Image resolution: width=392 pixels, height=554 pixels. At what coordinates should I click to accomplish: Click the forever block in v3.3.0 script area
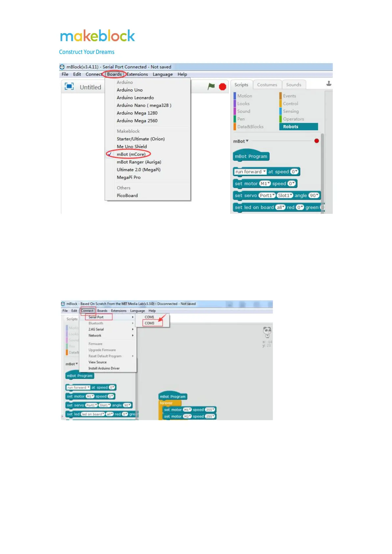[166, 403]
